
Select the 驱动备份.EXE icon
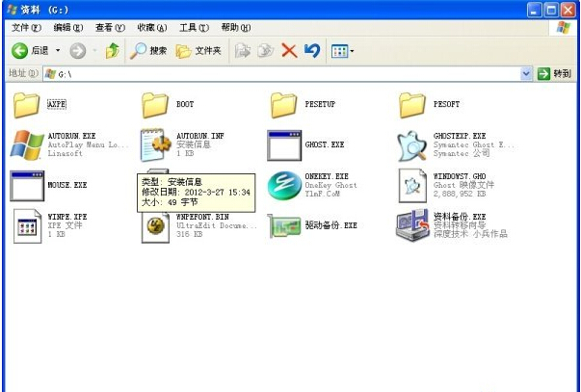[284, 226]
